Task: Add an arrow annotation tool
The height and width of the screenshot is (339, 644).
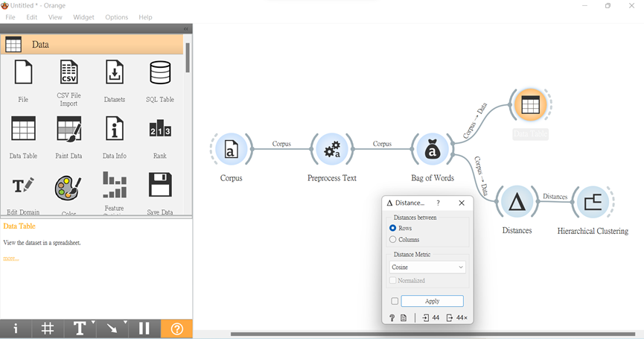Action: pyautogui.click(x=111, y=329)
